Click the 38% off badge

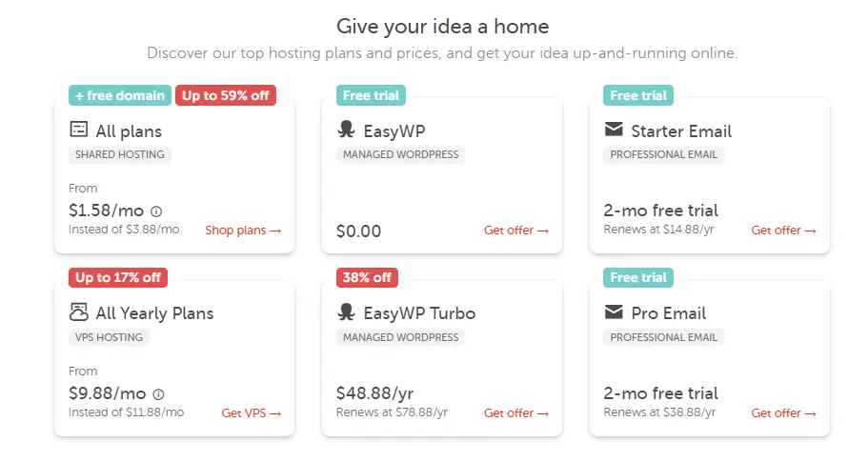(367, 277)
